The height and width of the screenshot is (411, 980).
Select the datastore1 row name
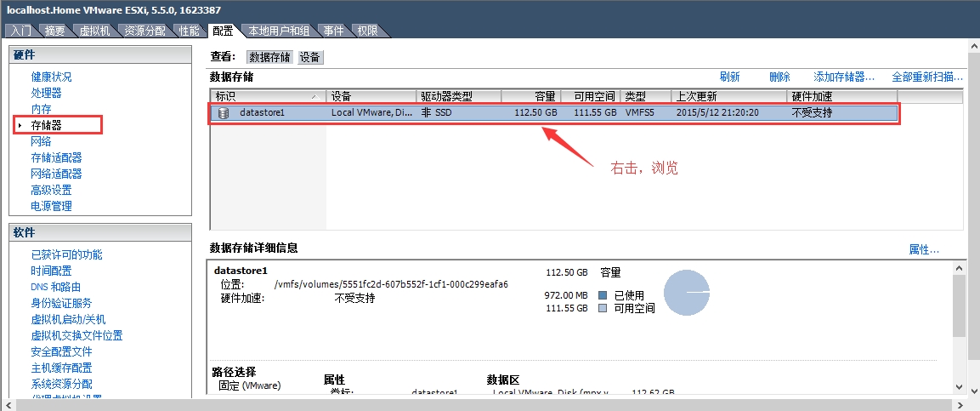pyautogui.click(x=262, y=113)
